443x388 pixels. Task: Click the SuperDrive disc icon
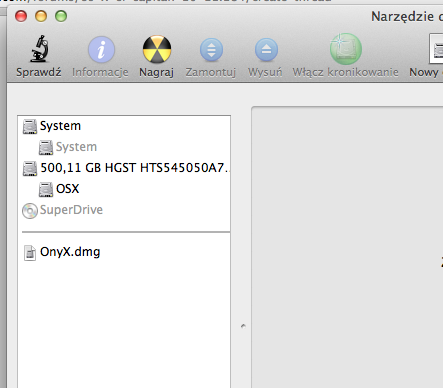pyautogui.click(x=30, y=211)
